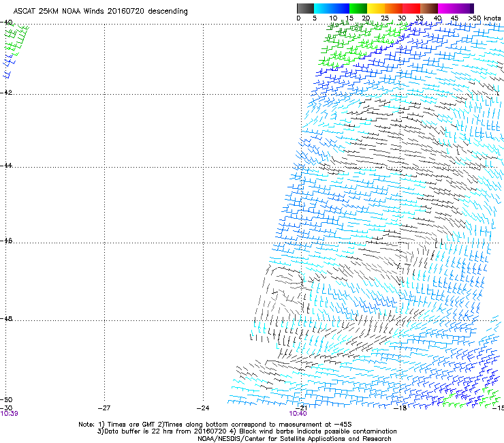The height and width of the screenshot is (443, 504).
Task: Click the note 'Black wind barbs indicate possible contamination'
Action: pos(318,431)
